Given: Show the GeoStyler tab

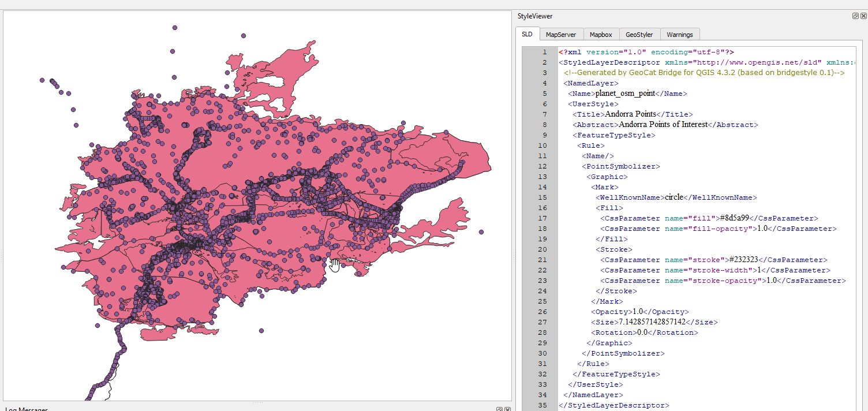Looking at the screenshot, I should click(639, 35).
